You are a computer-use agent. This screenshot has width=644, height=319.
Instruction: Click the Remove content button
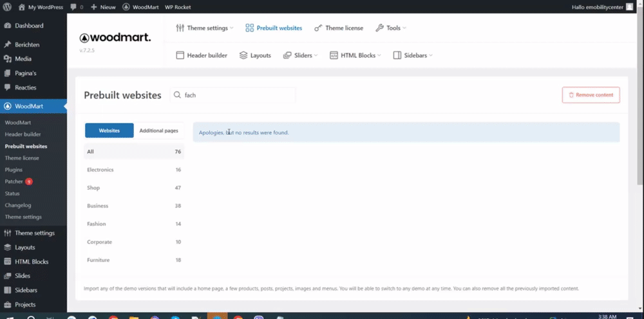[591, 95]
